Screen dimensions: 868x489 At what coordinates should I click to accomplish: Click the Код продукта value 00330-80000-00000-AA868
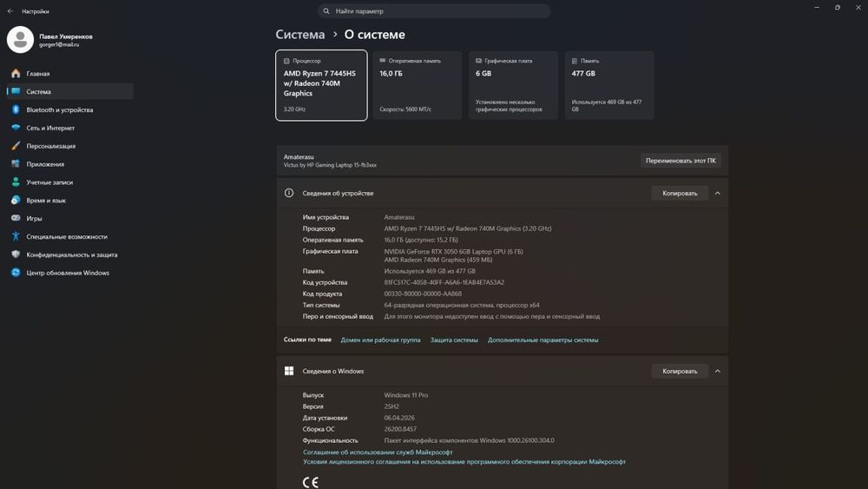pos(423,294)
